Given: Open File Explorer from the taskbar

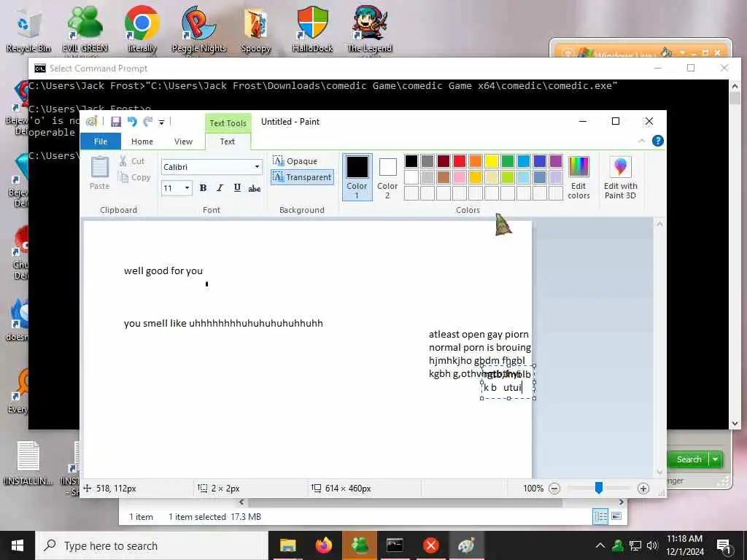Looking at the screenshot, I should (287, 545).
